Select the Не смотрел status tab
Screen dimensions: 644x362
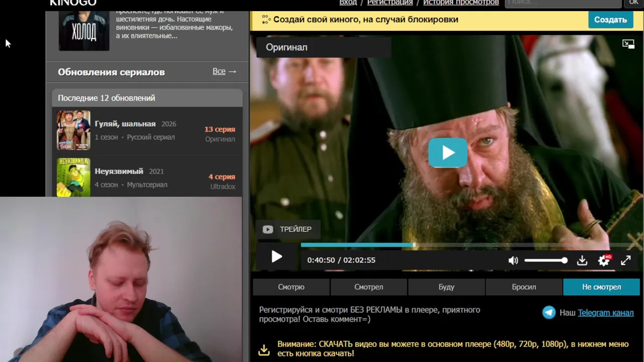pos(602,287)
